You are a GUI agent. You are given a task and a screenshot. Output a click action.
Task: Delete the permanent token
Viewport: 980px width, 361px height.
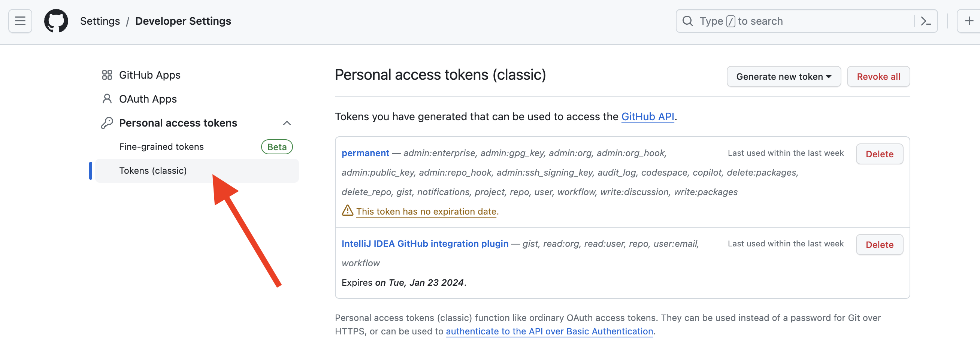879,154
